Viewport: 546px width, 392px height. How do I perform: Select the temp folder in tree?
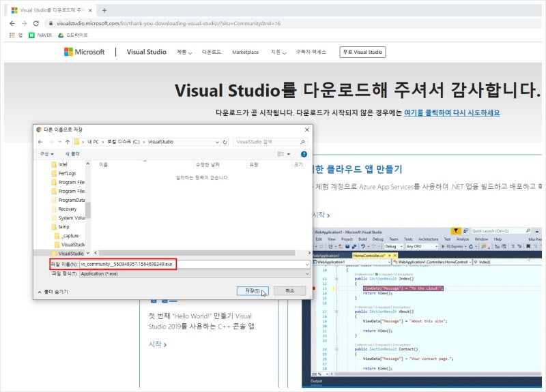(61, 227)
